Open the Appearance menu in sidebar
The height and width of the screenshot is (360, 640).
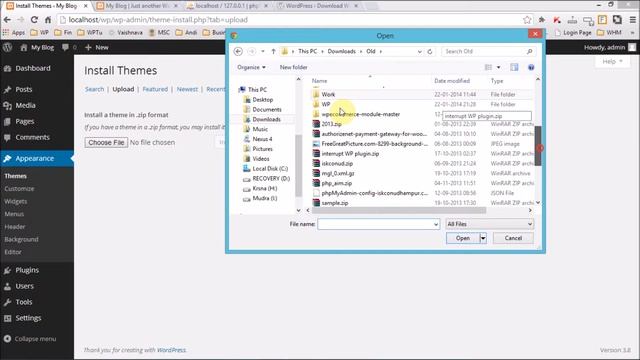[37, 158]
